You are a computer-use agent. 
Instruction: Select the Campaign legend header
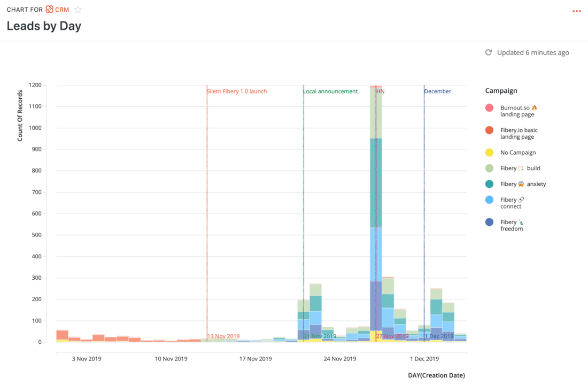pos(501,90)
